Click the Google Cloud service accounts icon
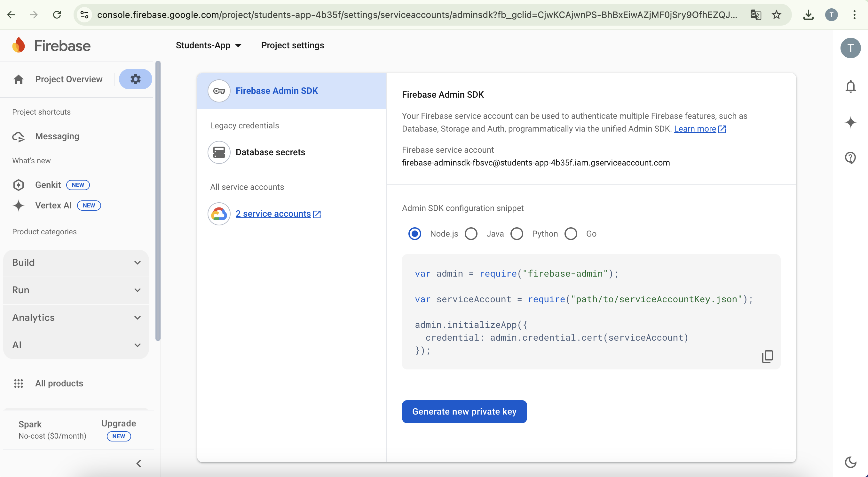The height and width of the screenshot is (477, 868). (219, 214)
